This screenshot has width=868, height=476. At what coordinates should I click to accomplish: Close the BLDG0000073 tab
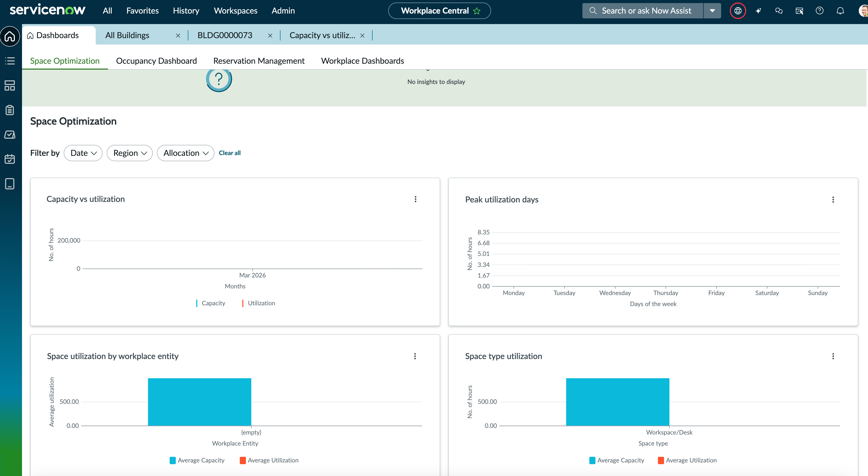[x=270, y=35]
